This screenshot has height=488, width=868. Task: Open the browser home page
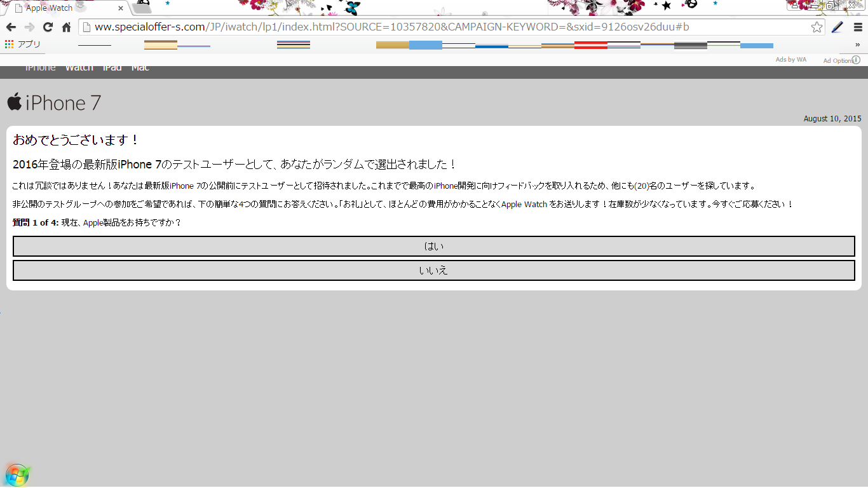click(66, 27)
